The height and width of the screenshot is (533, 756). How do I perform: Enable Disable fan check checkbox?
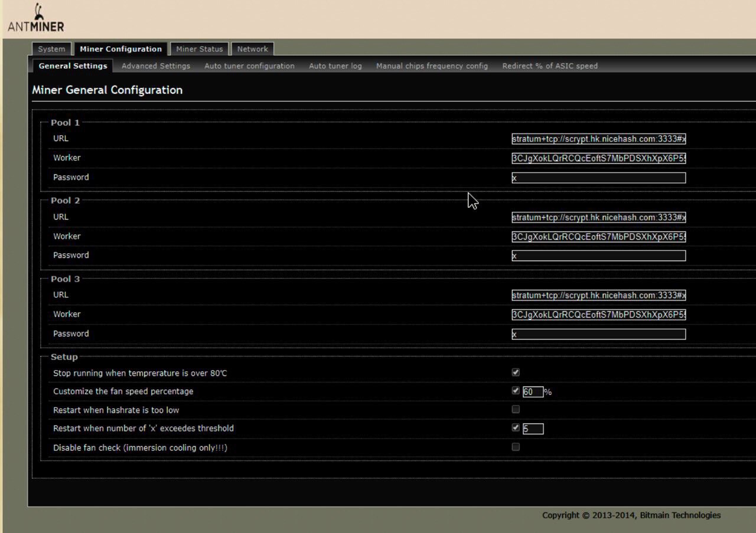click(516, 447)
